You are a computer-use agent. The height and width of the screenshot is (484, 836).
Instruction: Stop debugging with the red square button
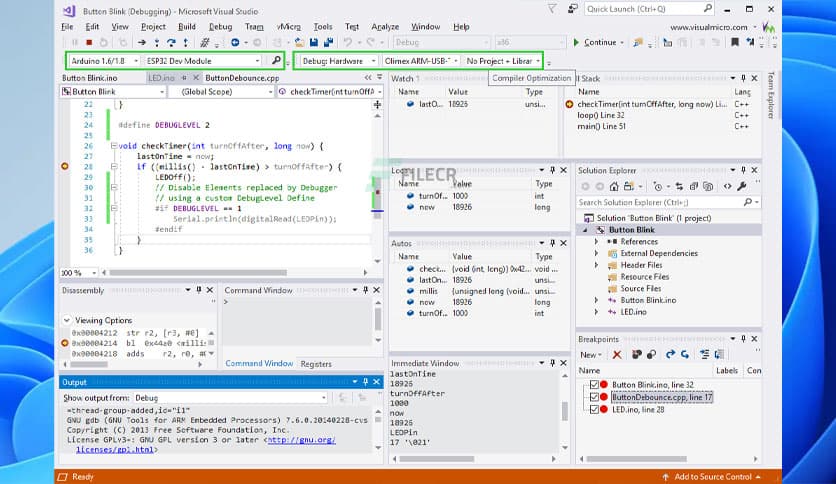(89, 42)
